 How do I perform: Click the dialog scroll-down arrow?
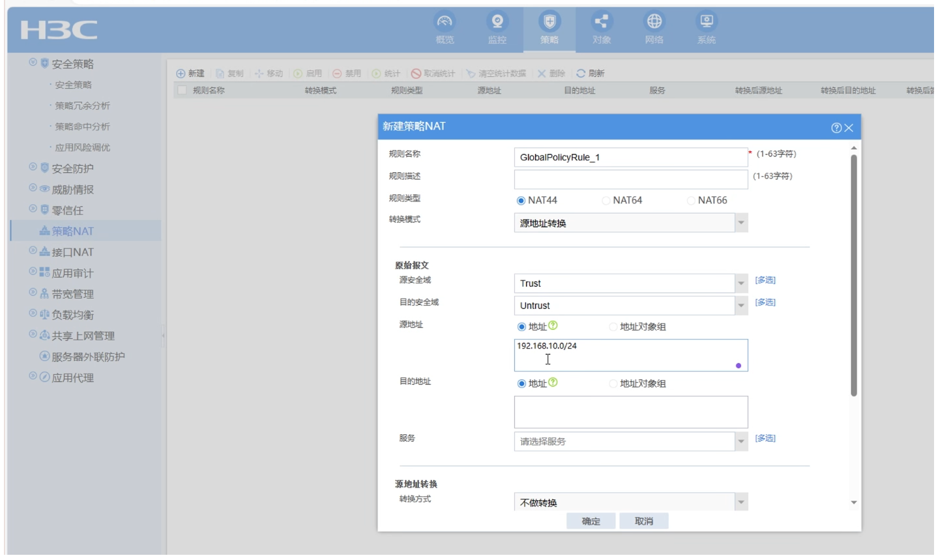click(x=854, y=503)
